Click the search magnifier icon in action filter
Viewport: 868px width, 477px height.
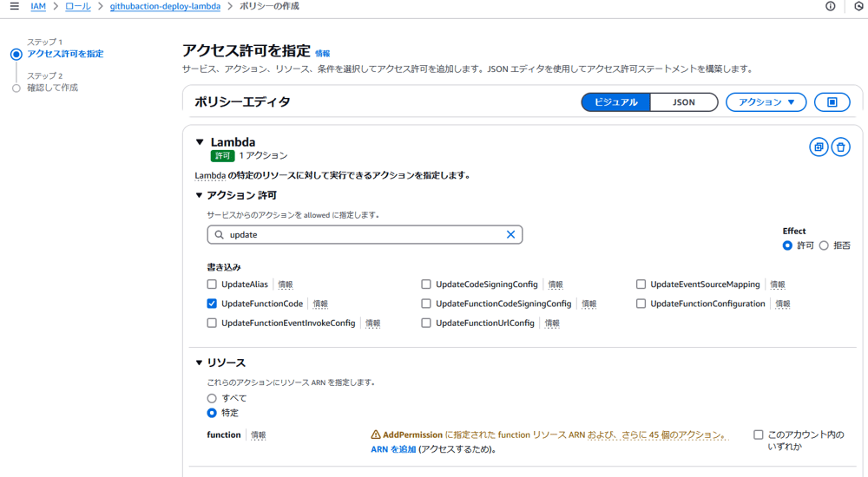(x=220, y=235)
